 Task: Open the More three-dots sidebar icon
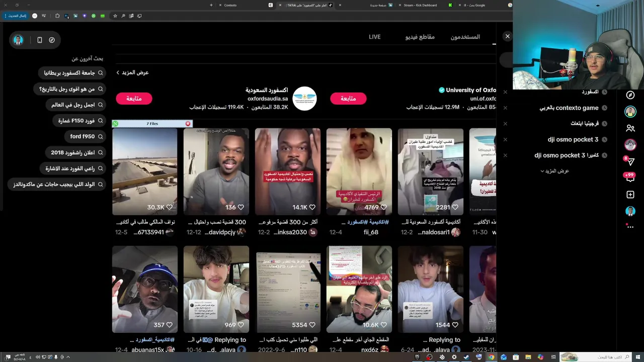[x=630, y=227]
